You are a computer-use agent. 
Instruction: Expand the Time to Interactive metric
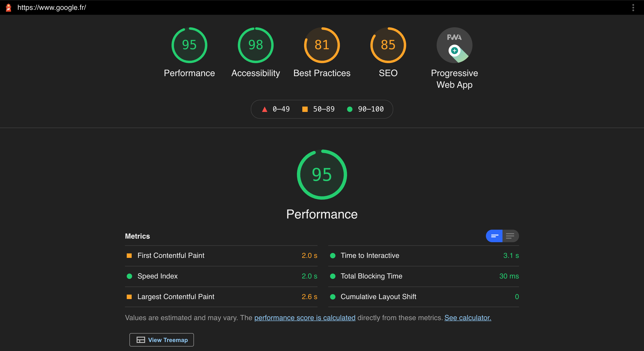pyautogui.click(x=423, y=255)
